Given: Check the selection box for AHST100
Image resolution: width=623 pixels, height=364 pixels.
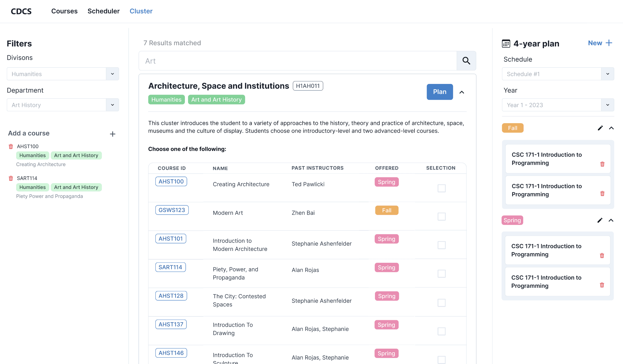Looking at the screenshot, I should point(441,188).
